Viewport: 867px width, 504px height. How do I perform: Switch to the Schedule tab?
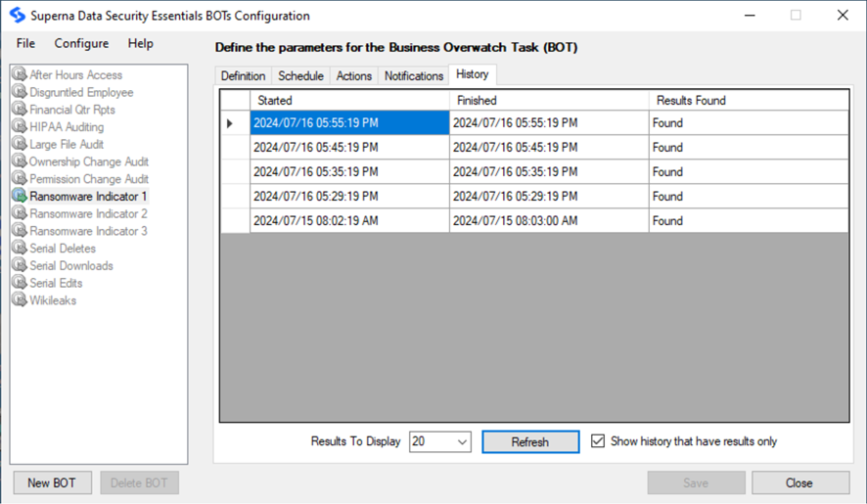coord(300,75)
